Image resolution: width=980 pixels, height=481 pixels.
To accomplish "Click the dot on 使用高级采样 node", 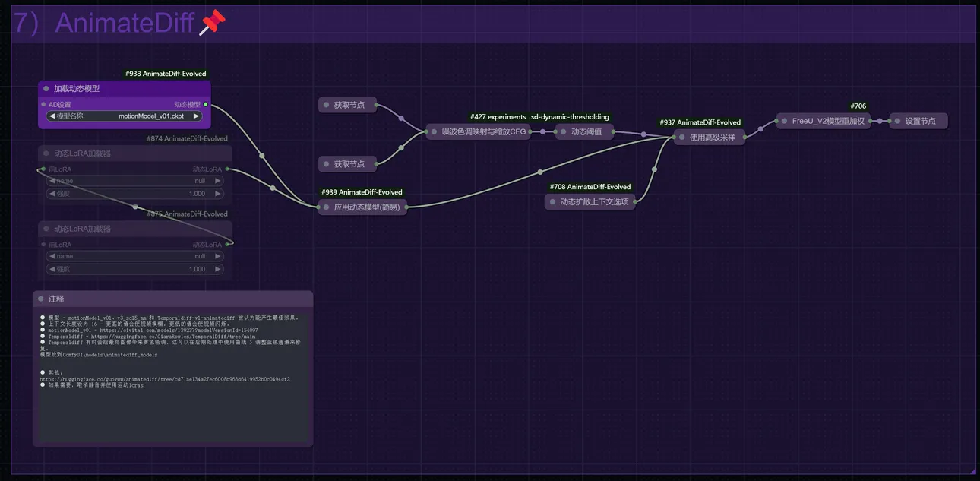I will point(681,138).
